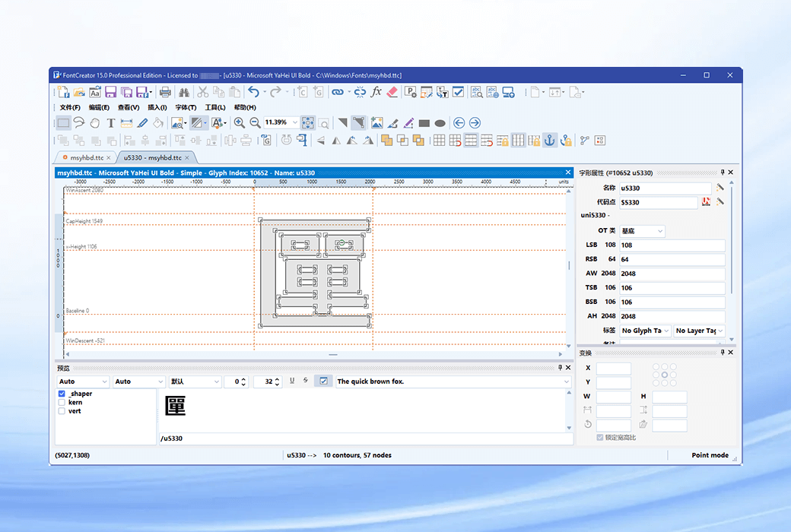Open the 工具(L) menu
The image size is (791, 532).
pyautogui.click(x=215, y=107)
